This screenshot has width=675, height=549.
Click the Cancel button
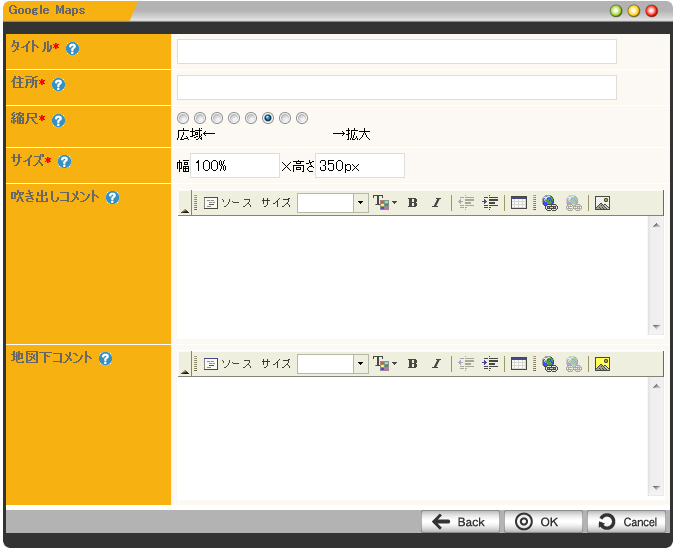626,522
